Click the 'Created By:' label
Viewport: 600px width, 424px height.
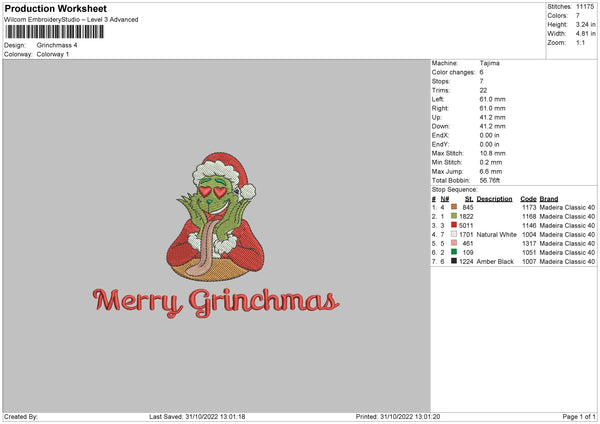click(x=21, y=417)
